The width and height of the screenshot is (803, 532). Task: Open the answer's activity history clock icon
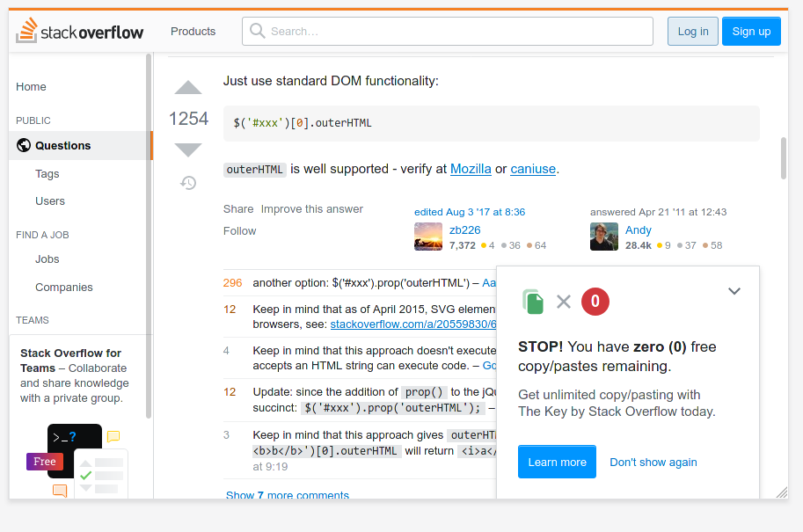(188, 183)
